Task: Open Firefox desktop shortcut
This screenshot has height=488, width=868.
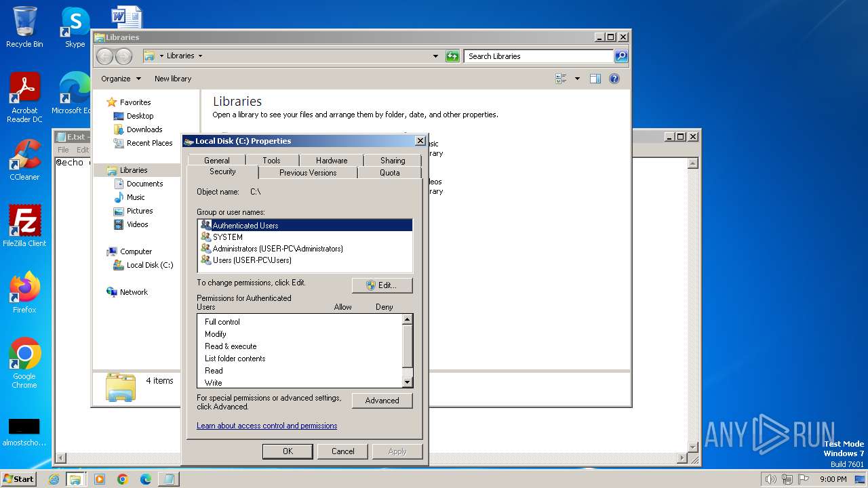Action: (x=24, y=292)
